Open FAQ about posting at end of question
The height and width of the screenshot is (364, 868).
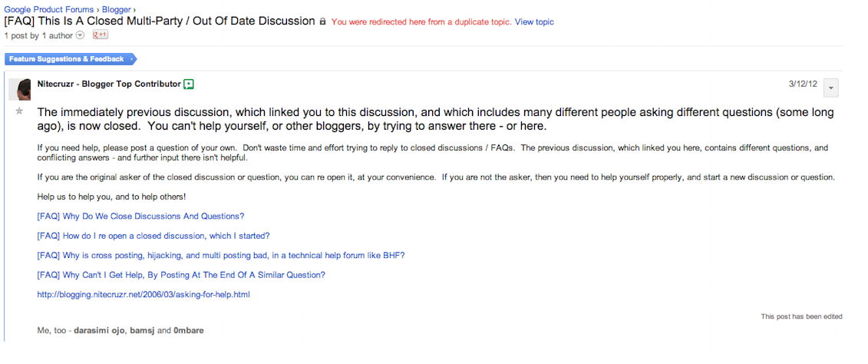(x=180, y=275)
